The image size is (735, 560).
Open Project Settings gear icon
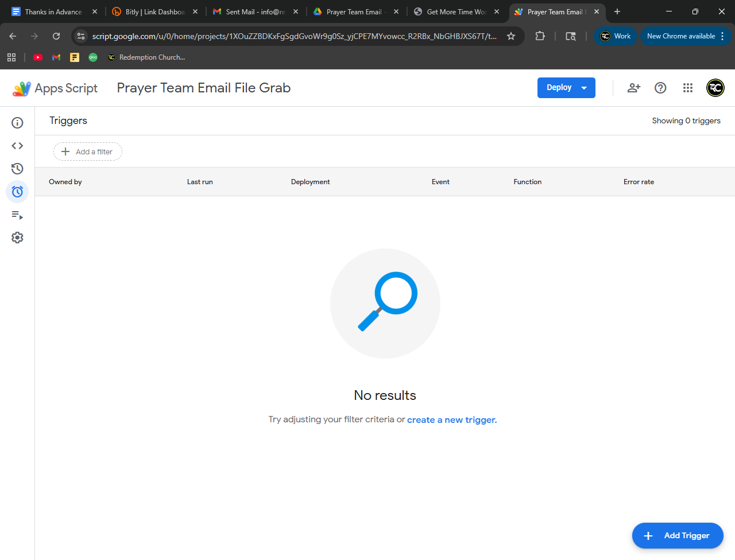pos(17,238)
